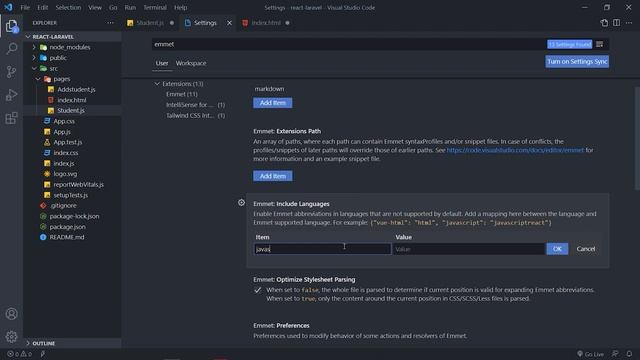Open editor More Actions ellipsis
Image resolution: width=640 pixels, height=360 pixels.
click(x=629, y=23)
